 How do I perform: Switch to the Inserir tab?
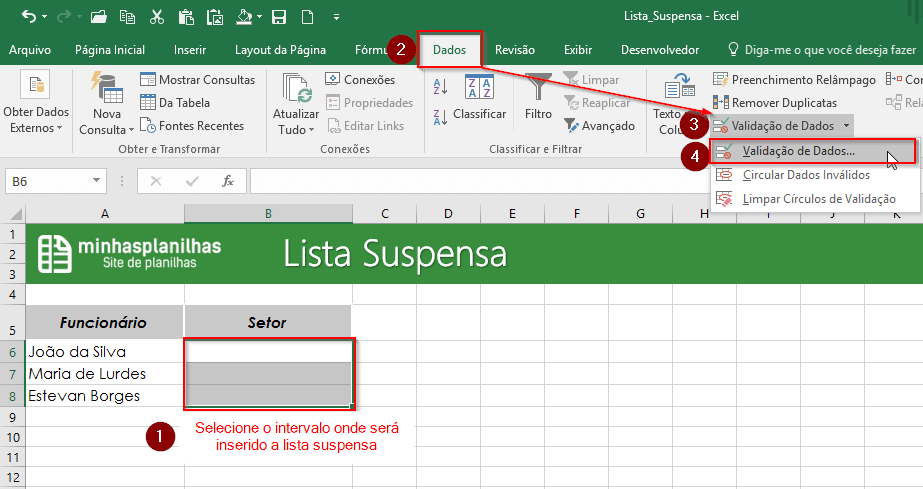(x=190, y=50)
